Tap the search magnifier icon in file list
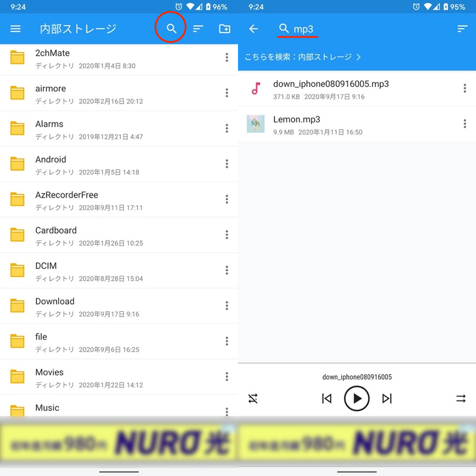Viewport: 476px width, 476px height. (171, 29)
